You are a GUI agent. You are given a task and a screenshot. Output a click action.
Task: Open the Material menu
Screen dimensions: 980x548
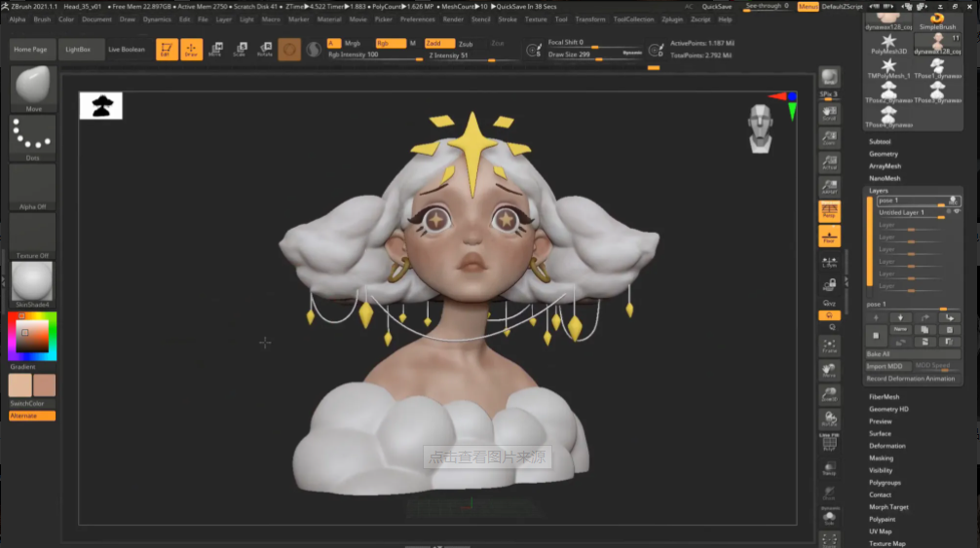[x=329, y=19]
